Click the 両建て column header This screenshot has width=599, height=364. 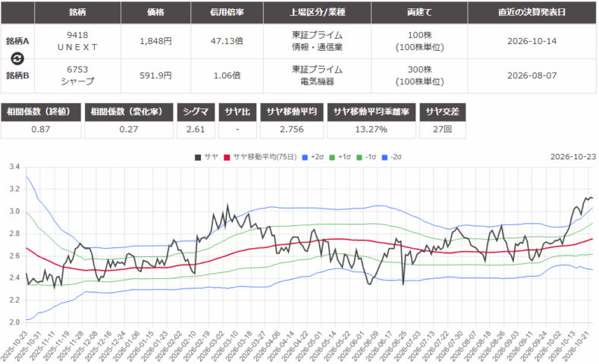click(x=419, y=12)
